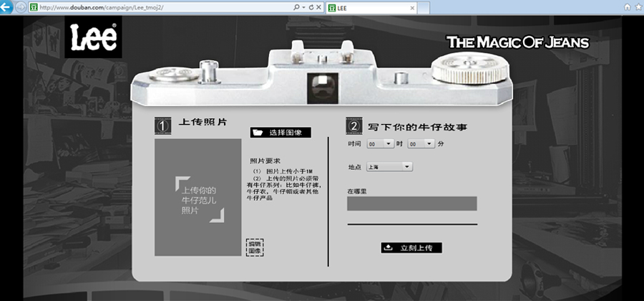Click the 写下你的牛仔故事 heading

pos(417,127)
